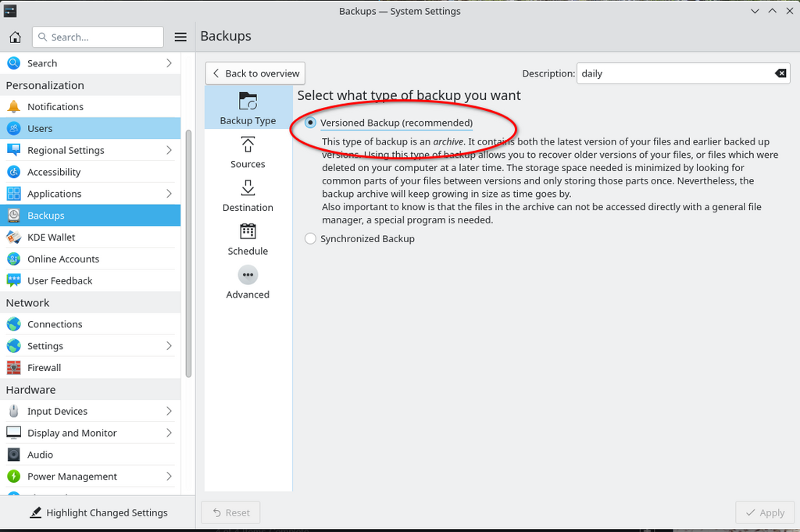Screen dimensions: 800x532
Task: Click the home icon in sidebar header
Action: click(15, 37)
